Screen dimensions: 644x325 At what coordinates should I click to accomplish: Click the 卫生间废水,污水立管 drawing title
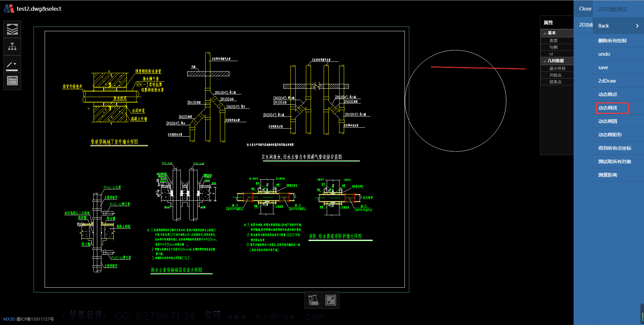[302, 157]
